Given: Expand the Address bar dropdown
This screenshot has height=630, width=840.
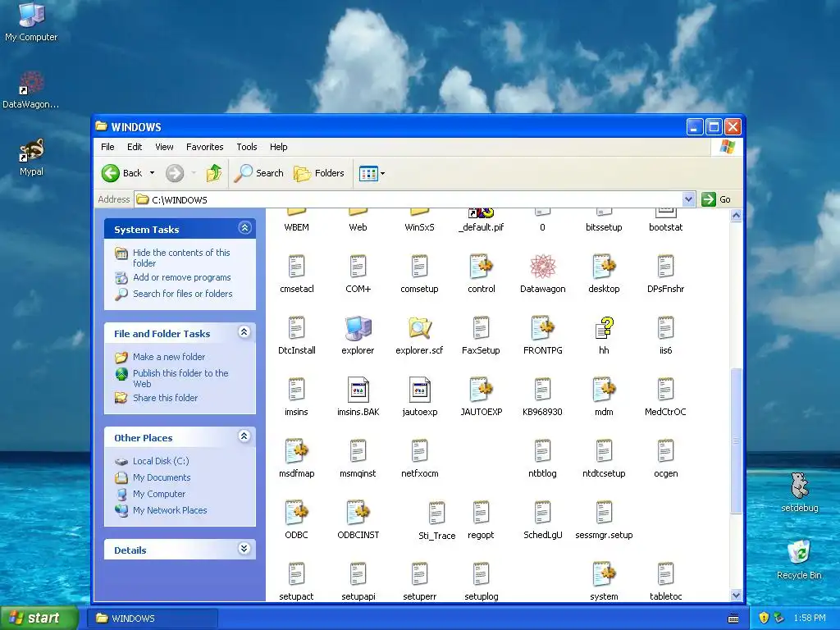Looking at the screenshot, I should pyautogui.click(x=689, y=199).
